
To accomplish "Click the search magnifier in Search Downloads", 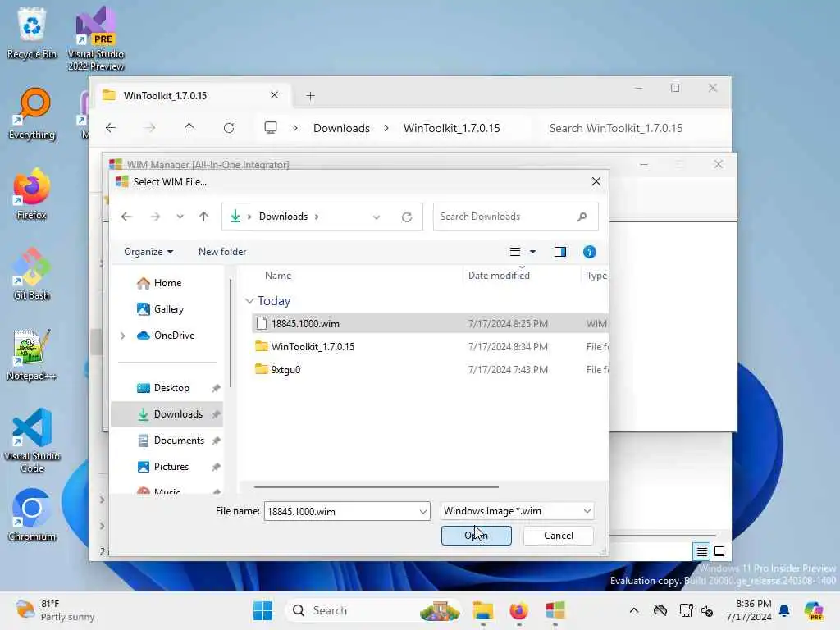I will point(582,217).
